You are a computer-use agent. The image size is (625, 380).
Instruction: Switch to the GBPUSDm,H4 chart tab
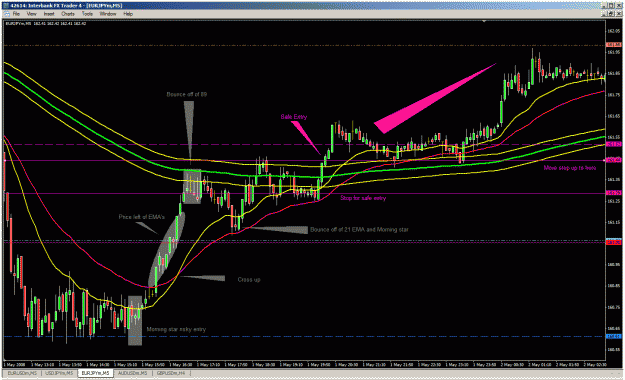pyautogui.click(x=171, y=373)
